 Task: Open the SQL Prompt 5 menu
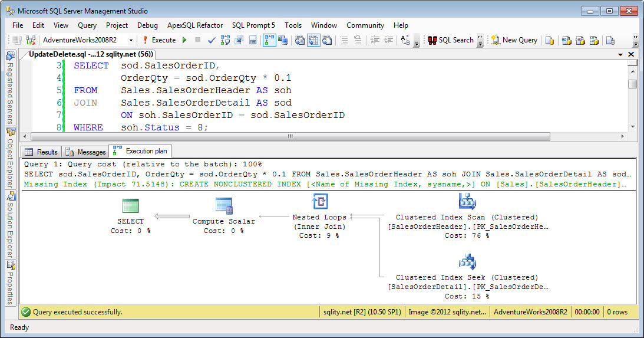coord(253,25)
